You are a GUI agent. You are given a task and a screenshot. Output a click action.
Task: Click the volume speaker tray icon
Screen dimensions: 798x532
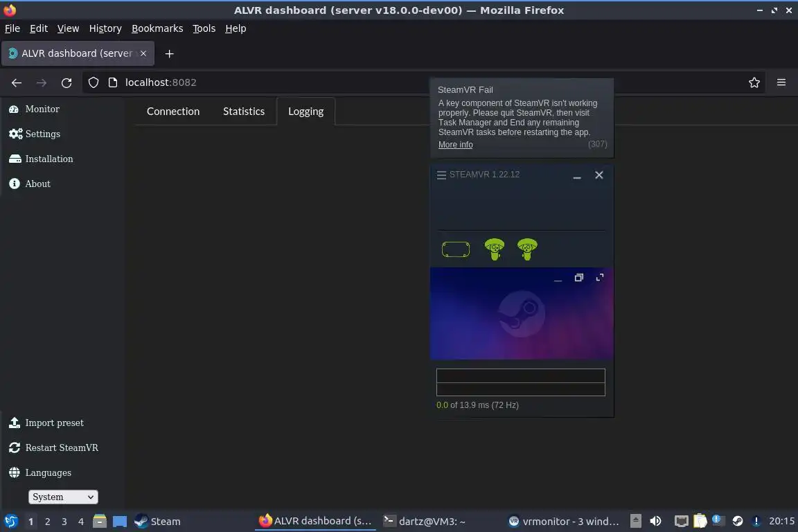point(656,521)
